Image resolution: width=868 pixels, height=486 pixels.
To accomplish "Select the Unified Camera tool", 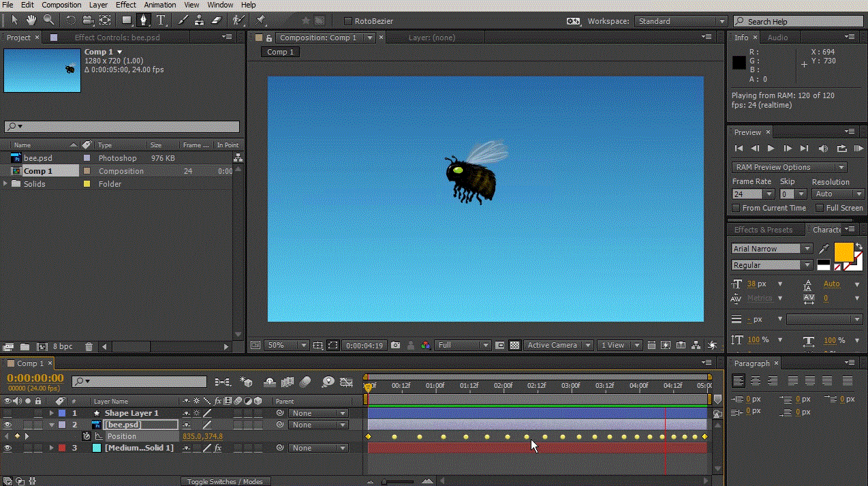I will coord(88,20).
